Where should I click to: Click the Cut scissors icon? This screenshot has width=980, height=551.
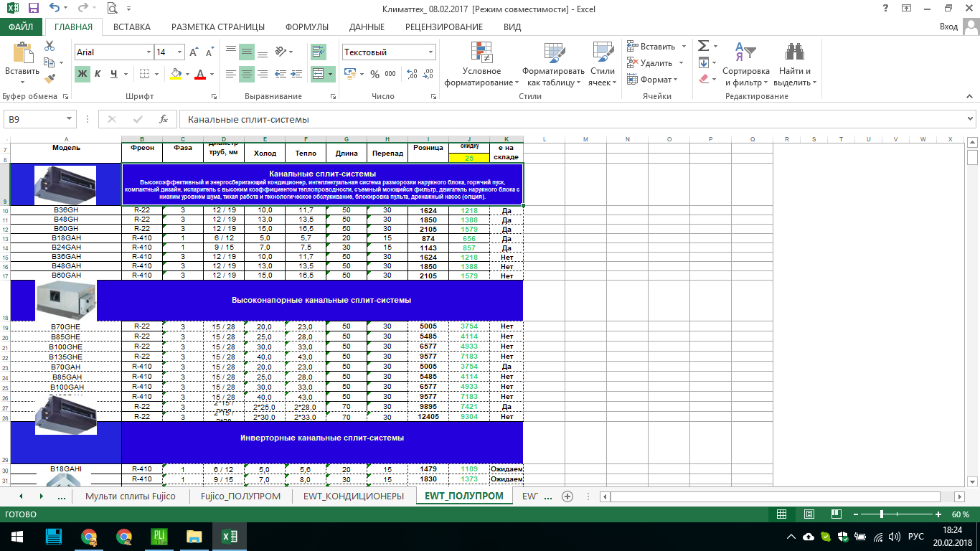pyautogui.click(x=50, y=46)
